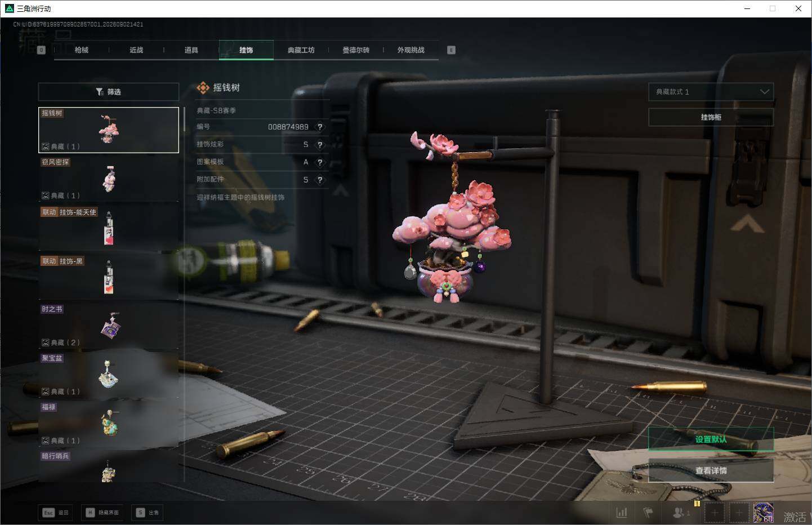The height and width of the screenshot is (525, 812).
Task: Click the serial number 008874989
Action: [288, 127]
